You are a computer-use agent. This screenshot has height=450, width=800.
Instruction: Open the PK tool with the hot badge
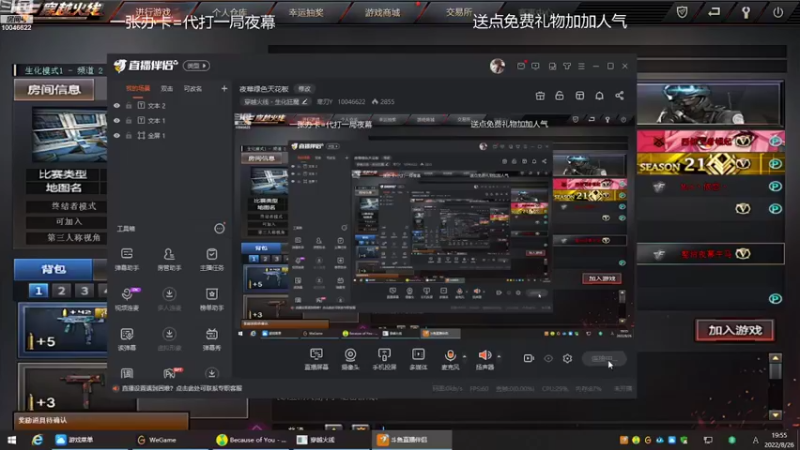click(170, 373)
